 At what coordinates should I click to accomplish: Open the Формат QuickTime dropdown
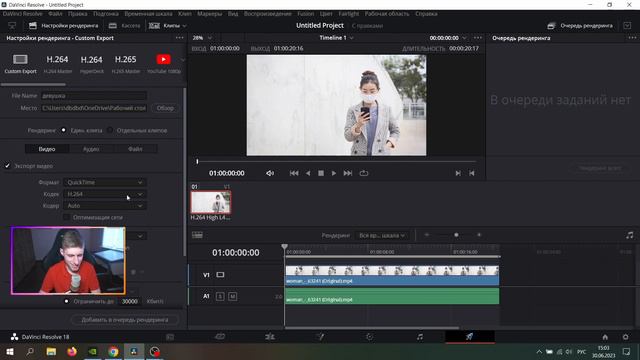click(104, 182)
